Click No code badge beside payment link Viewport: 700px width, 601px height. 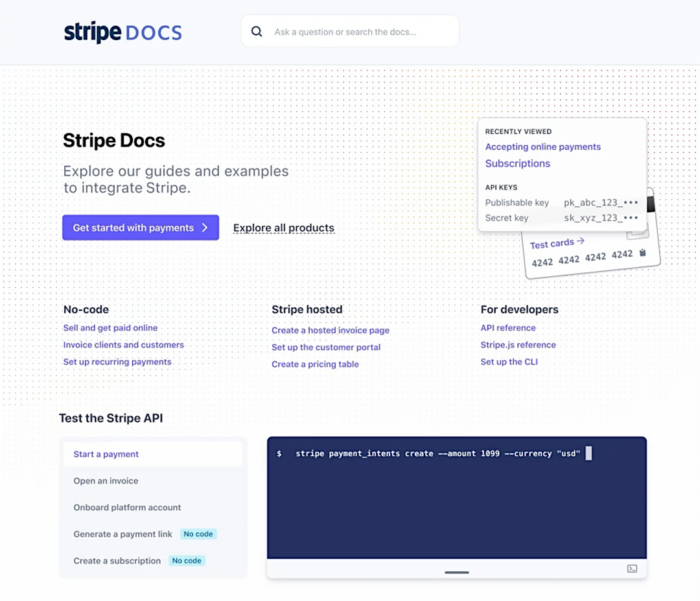point(198,534)
